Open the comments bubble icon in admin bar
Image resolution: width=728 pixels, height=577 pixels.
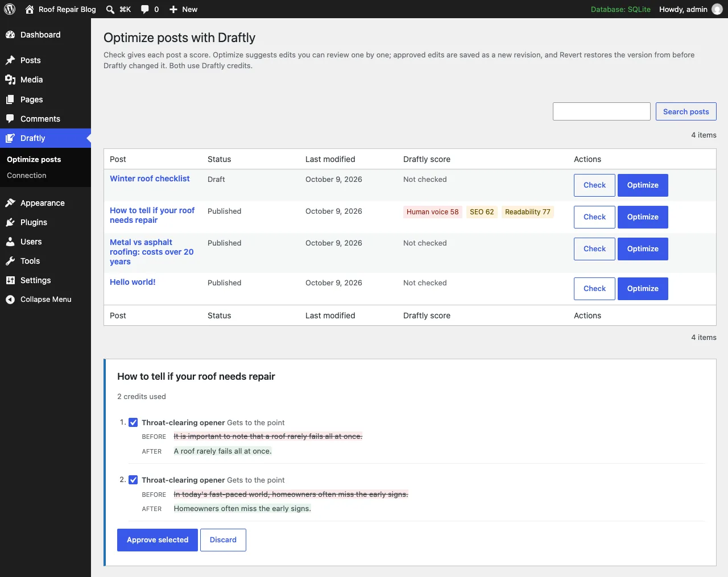(145, 9)
